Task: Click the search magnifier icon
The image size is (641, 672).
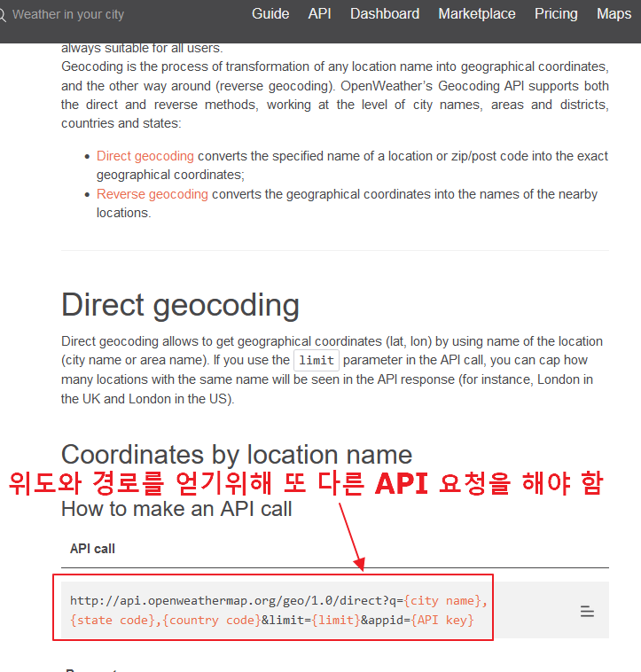Action: [x=2, y=15]
